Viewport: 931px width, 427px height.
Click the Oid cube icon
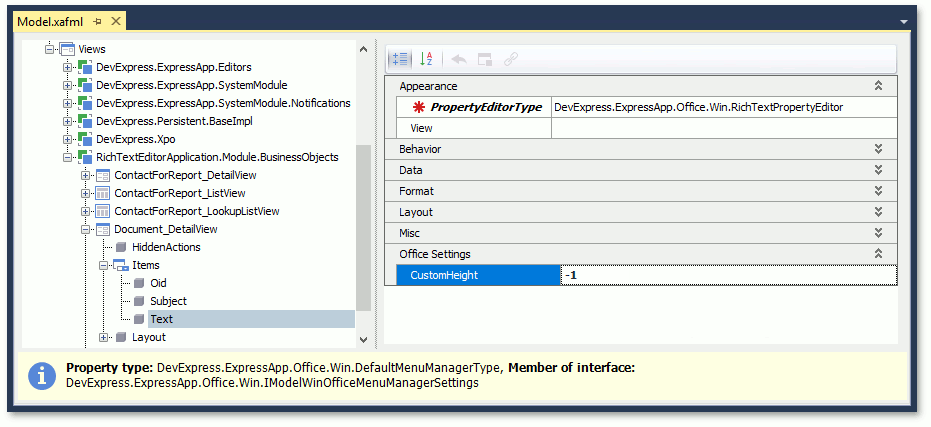click(139, 283)
